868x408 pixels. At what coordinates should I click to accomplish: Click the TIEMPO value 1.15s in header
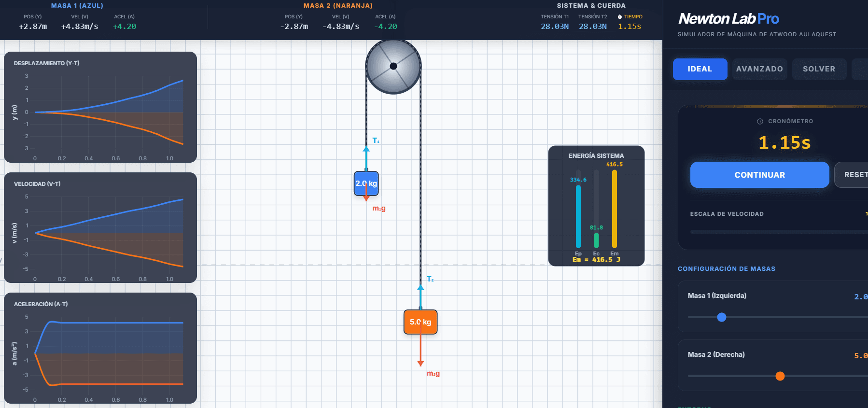(x=630, y=27)
